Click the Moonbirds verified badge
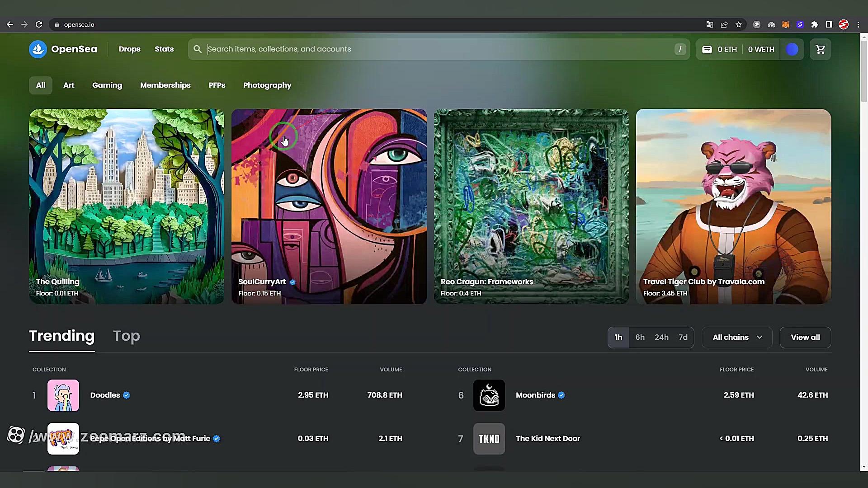 [x=561, y=395]
